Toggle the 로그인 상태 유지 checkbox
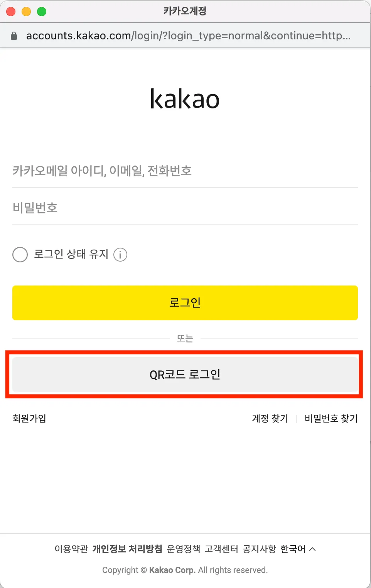This screenshot has height=588, width=371. 20,255
